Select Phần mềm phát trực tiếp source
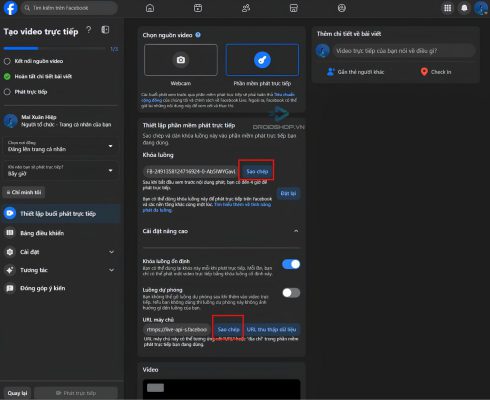The width and height of the screenshot is (490, 400). [x=262, y=60]
